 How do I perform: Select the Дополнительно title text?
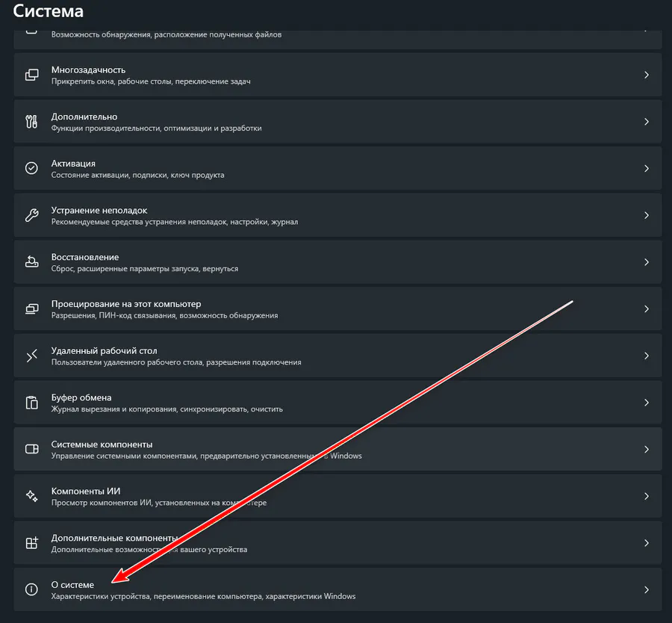point(84,117)
